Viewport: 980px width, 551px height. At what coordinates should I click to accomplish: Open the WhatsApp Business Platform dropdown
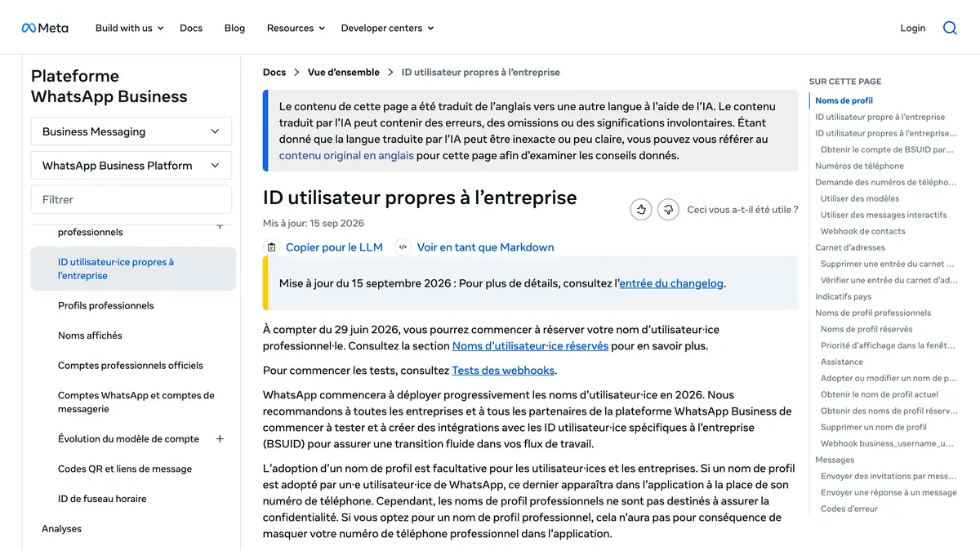131,165
